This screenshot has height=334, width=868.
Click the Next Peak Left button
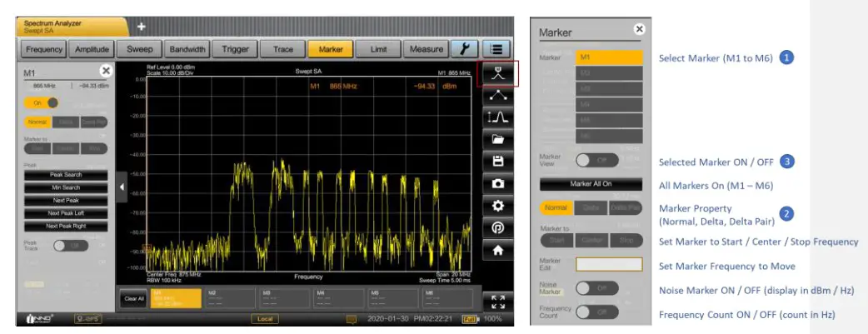coord(66,213)
